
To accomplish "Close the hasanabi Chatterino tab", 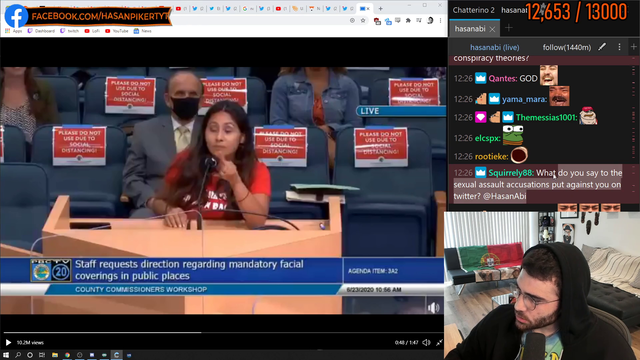I will point(492,29).
